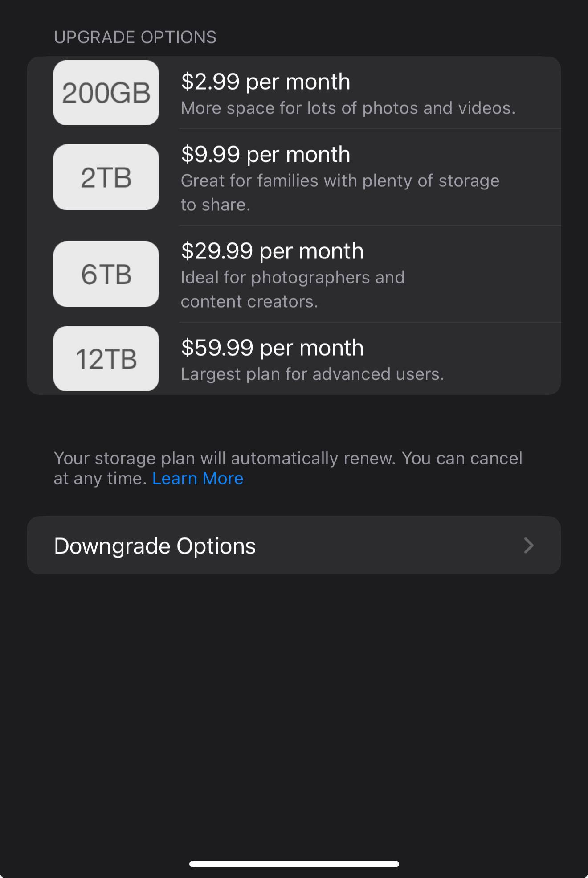588x878 pixels.
Task: Open the Learn More link
Action: click(198, 479)
